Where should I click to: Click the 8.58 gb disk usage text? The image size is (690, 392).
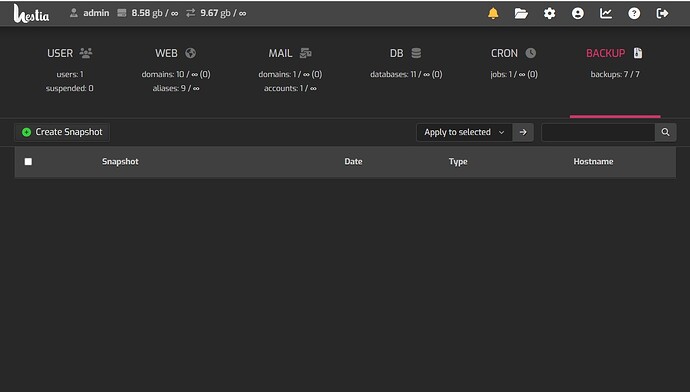tap(154, 13)
